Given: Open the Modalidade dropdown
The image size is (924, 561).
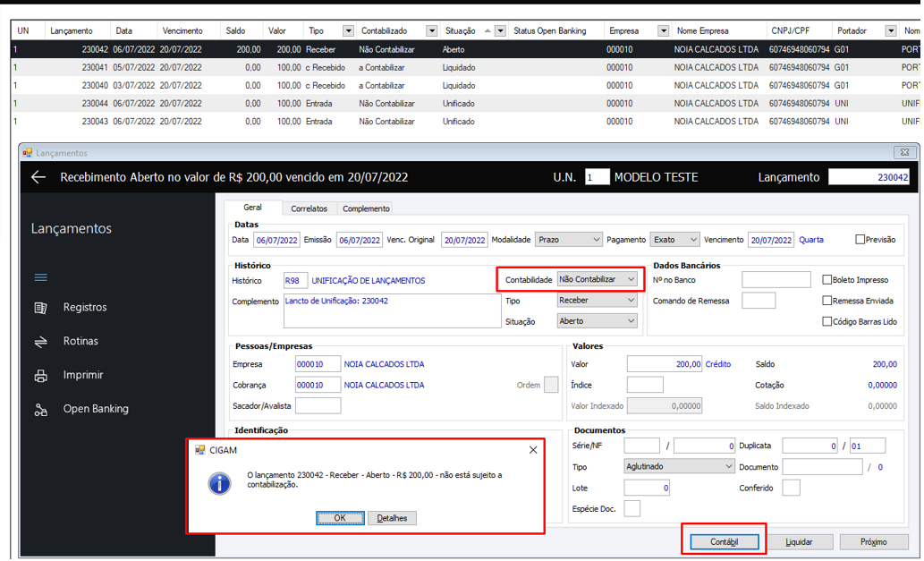Looking at the screenshot, I should point(596,240).
